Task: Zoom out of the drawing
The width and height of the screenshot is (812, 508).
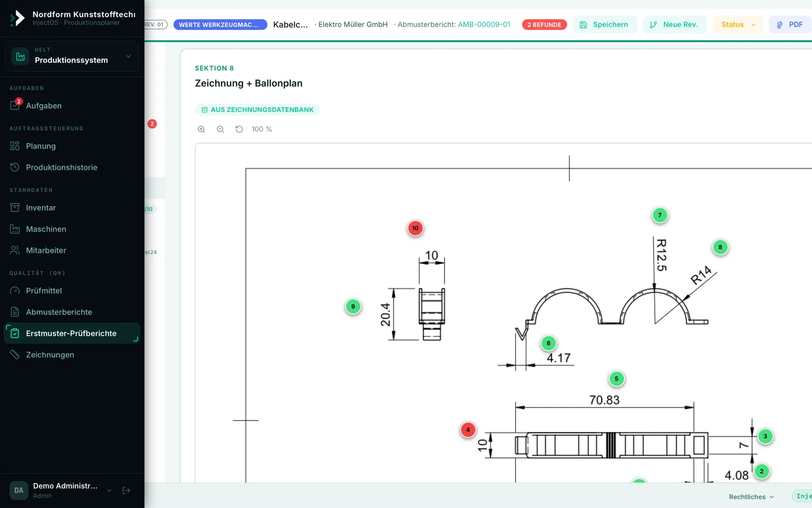Action: 220,129
